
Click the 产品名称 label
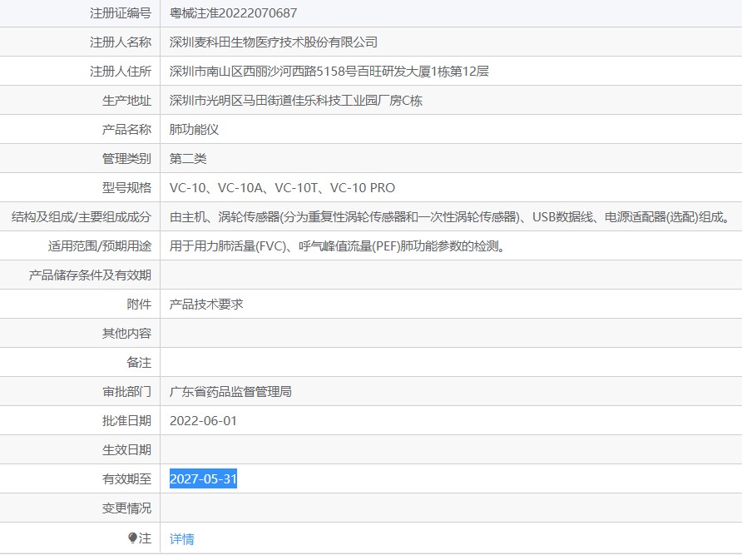click(126, 129)
